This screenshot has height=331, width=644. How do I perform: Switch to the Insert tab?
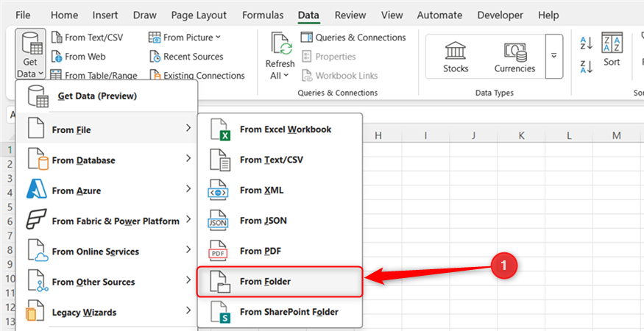(x=105, y=15)
